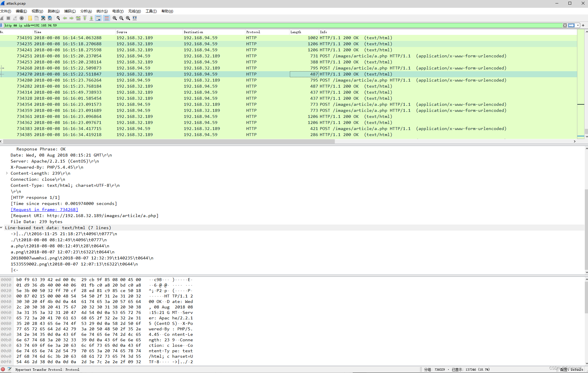Select packet 734383 POST length 421 row
This screenshot has height=373, width=588.
[x=288, y=129]
